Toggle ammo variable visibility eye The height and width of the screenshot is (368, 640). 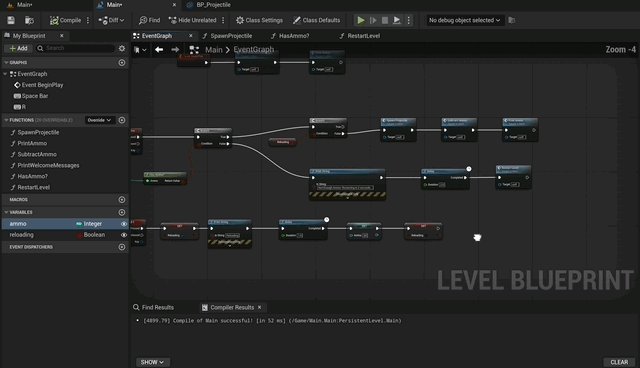point(124,224)
